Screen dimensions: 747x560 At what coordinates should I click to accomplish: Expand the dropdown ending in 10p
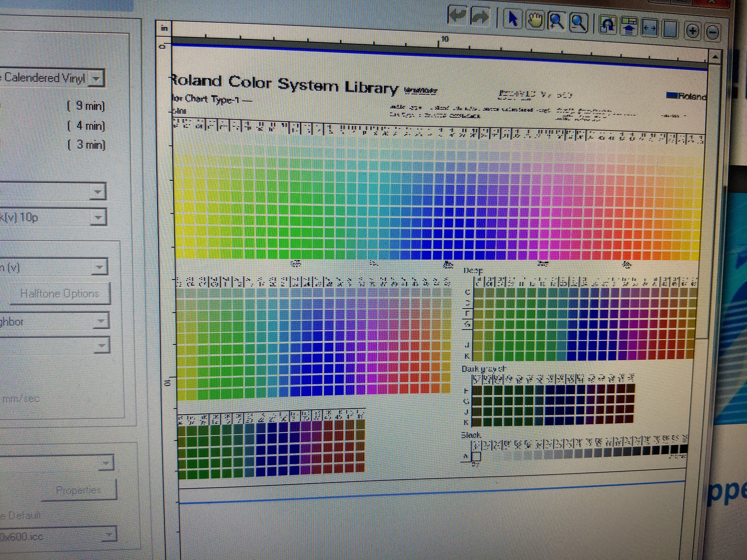(98, 217)
